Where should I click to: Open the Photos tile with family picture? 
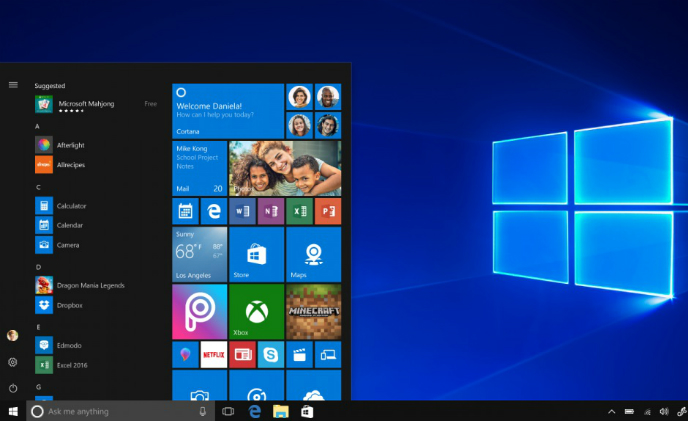tap(285, 168)
